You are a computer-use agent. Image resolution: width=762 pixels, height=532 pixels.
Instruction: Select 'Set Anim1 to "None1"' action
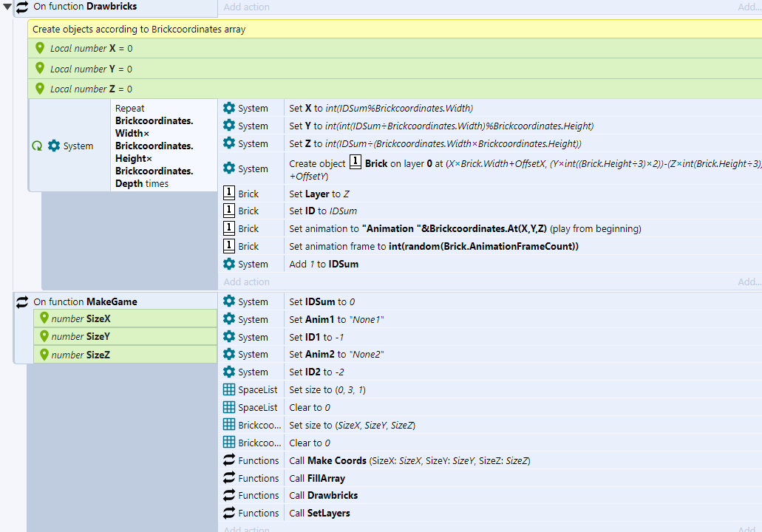coord(336,319)
